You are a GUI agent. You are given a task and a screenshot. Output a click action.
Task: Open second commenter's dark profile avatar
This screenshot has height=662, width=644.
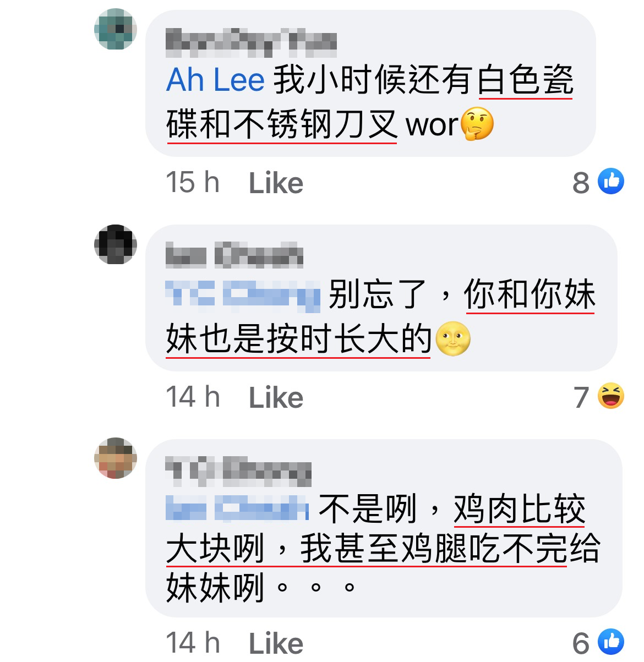tap(116, 244)
